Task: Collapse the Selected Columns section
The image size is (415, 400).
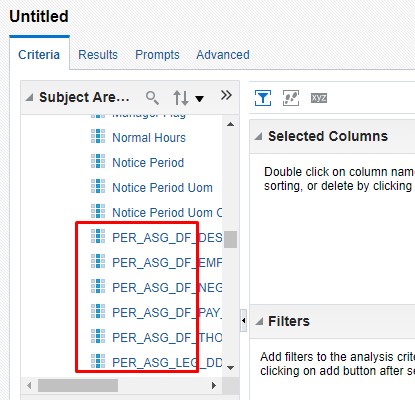Action: (x=258, y=136)
